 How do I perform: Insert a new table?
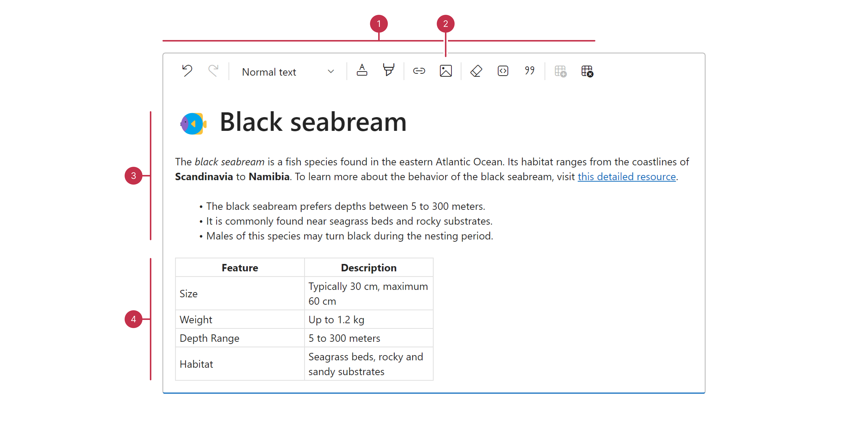point(560,71)
